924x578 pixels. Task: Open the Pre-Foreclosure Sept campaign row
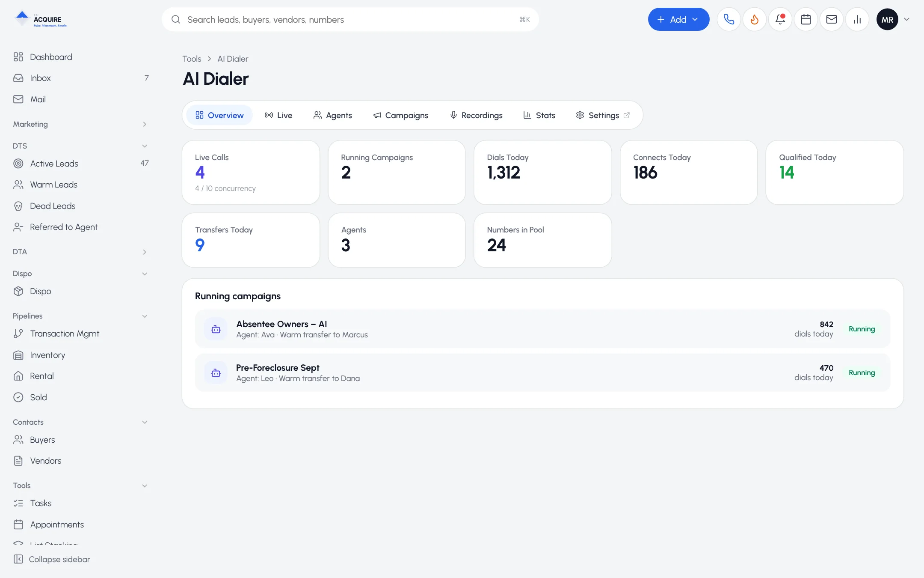[x=542, y=372]
